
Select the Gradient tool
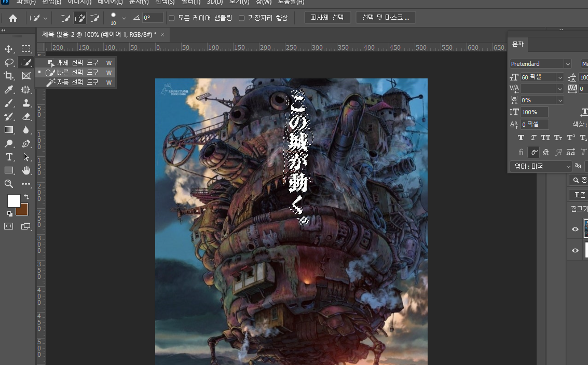point(9,130)
